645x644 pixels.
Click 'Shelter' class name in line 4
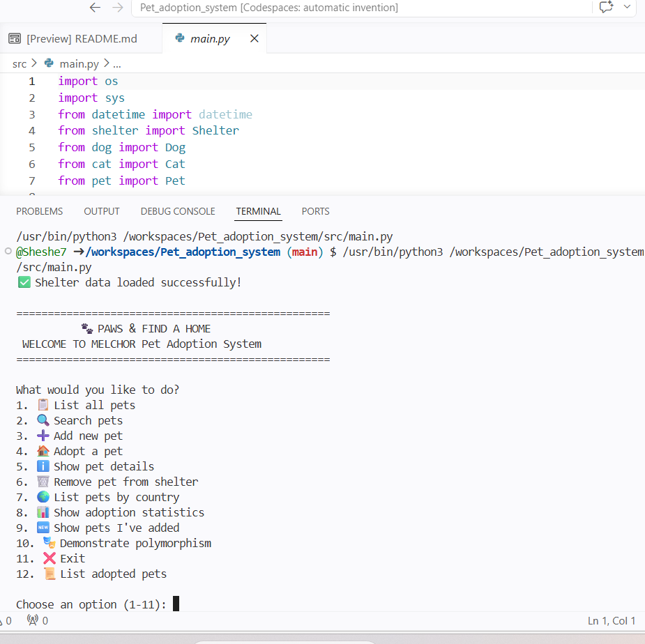pos(215,131)
